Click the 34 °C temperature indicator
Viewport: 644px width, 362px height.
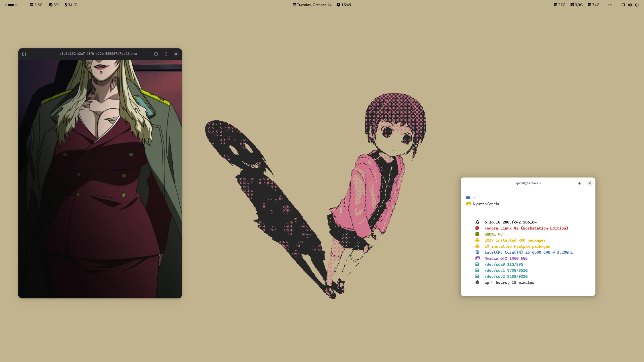(71, 5)
